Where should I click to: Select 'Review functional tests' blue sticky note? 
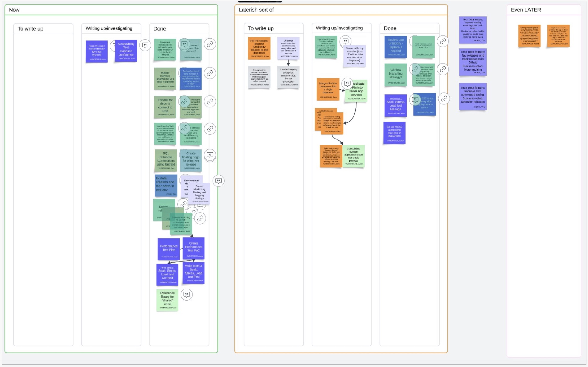191,79
